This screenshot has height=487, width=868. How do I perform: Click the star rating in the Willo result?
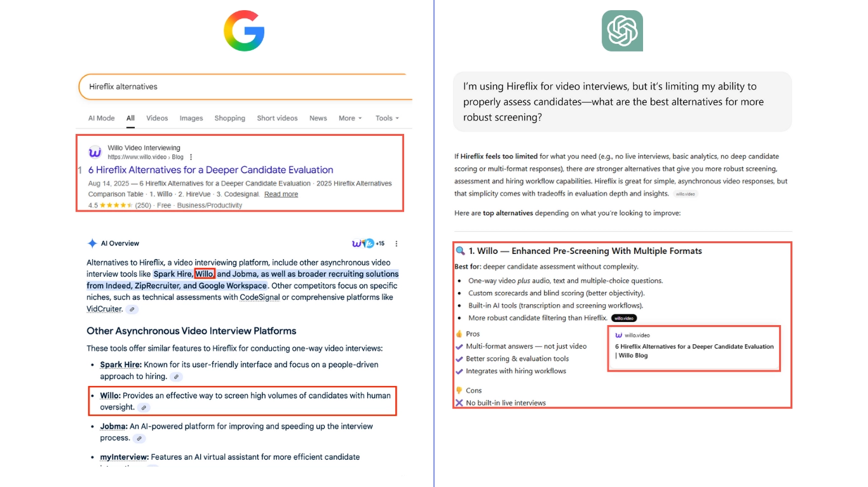point(116,205)
